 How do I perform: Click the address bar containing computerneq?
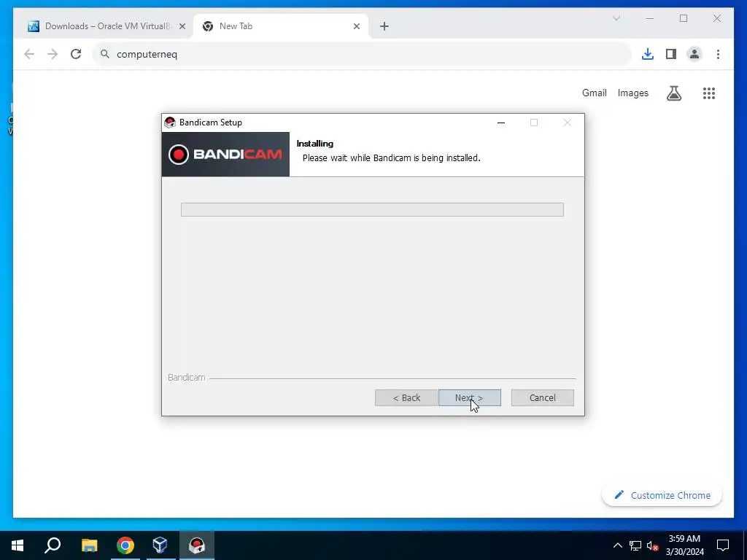click(362, 54)
